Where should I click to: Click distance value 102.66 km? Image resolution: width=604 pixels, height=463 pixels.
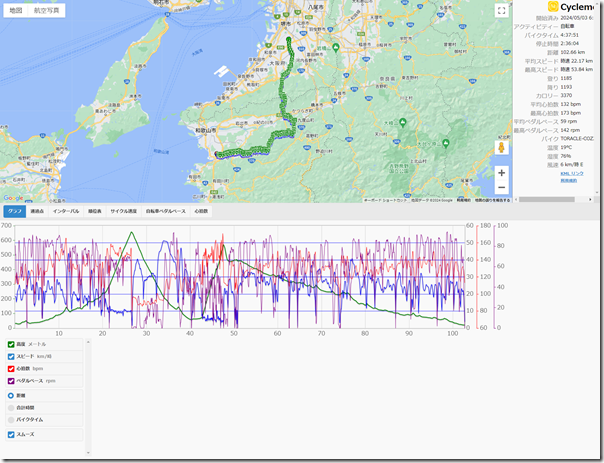click(x=572, y=52)
